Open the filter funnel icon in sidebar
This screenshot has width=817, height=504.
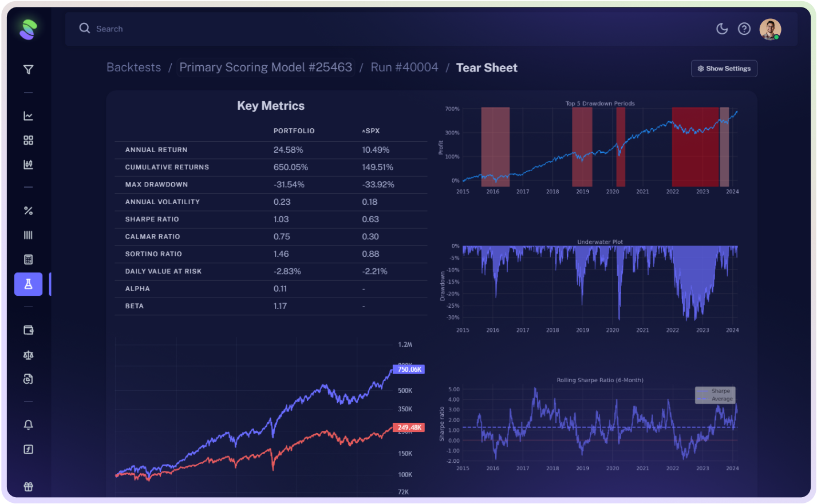pyautogui.click(x=28, y=69)
